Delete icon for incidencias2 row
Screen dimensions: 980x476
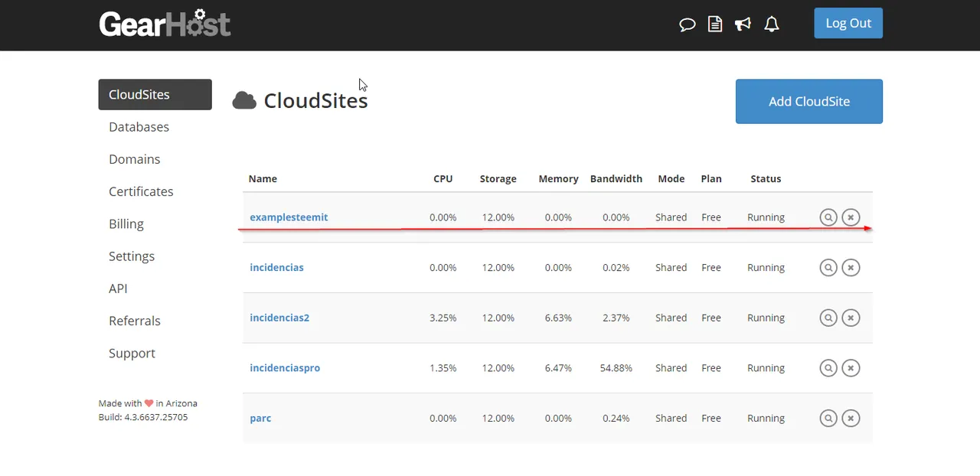click(851, 318)
